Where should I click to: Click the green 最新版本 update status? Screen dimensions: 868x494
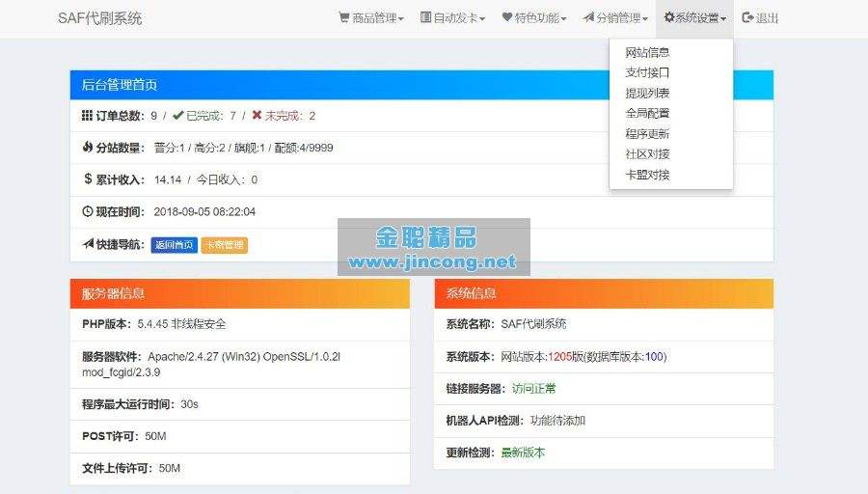coord(523,453)
